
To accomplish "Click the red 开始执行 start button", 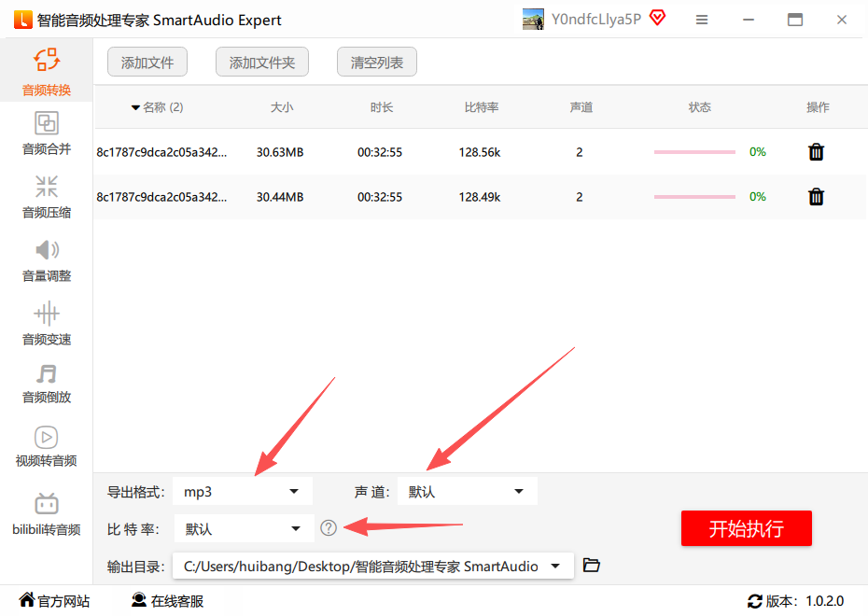I will pos(747,528).
